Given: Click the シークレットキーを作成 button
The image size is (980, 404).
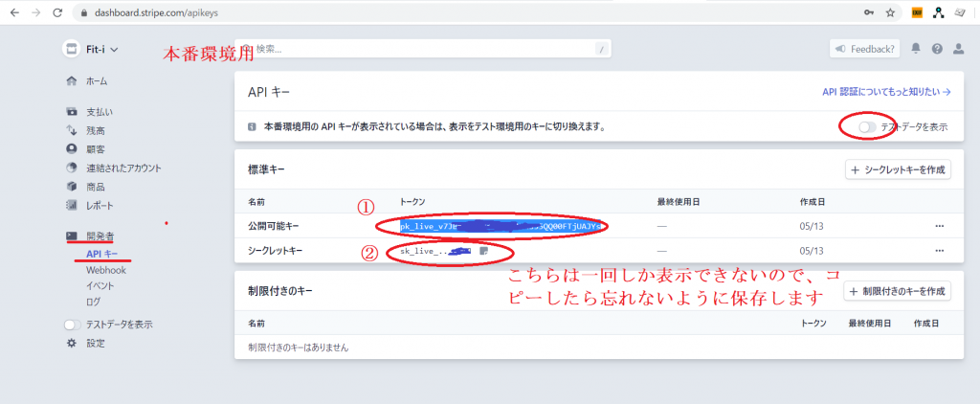Looking at the screenshot, I should pos(898,169).
